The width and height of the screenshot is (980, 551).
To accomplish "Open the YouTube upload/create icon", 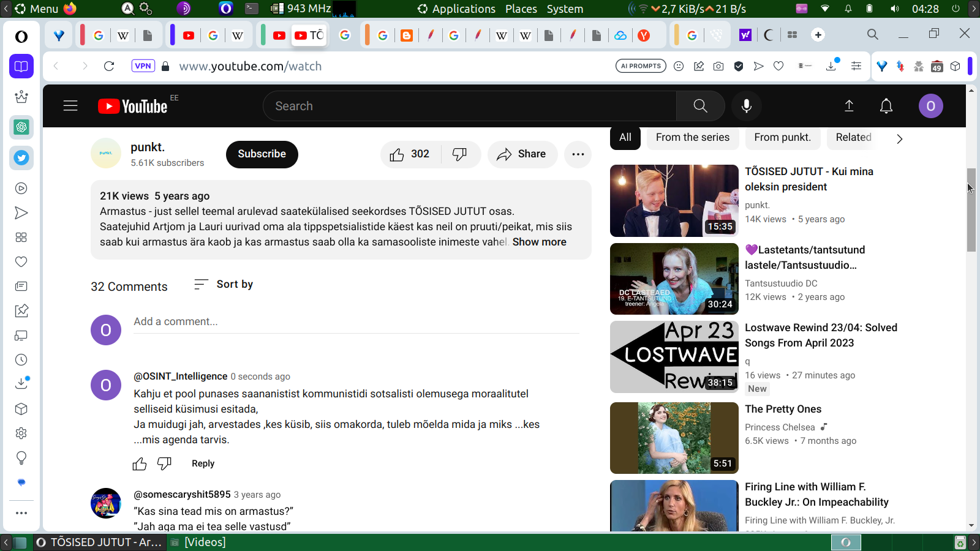I will tap(849, 106).
